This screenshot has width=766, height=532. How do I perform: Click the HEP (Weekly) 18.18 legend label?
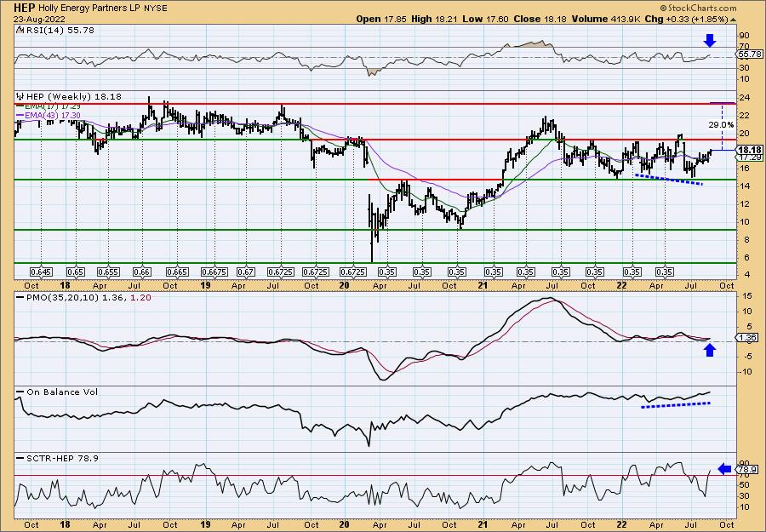coord(73,97)
